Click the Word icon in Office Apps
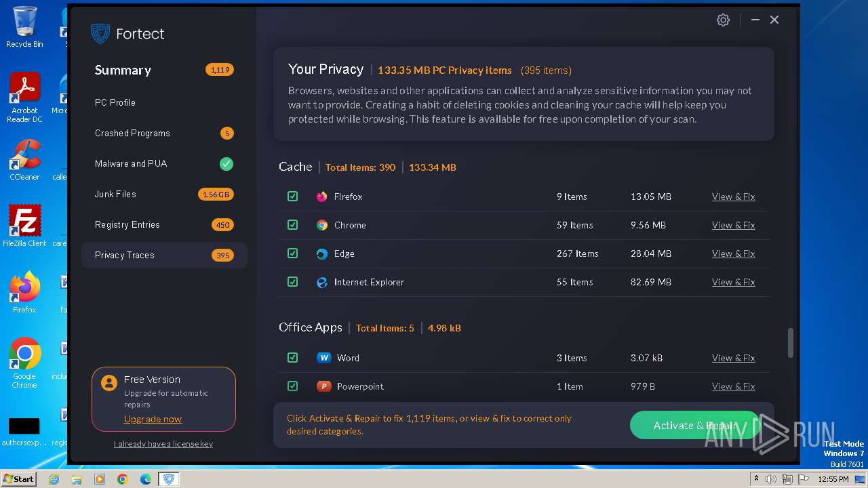 tap(324, 358)
